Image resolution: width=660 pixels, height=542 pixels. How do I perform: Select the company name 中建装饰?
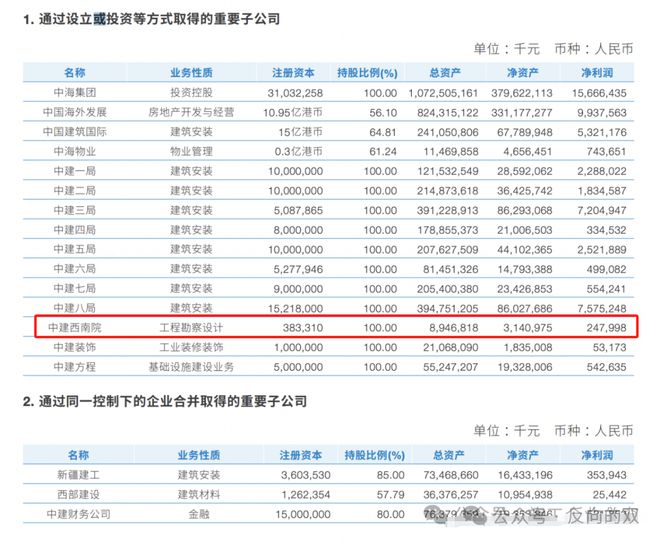75,347
